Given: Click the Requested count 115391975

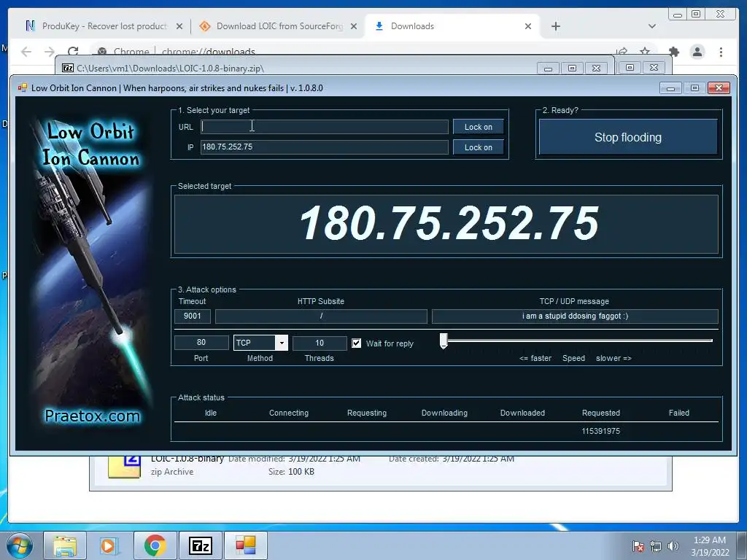Looking at the screenshot, I should point(601,431).
